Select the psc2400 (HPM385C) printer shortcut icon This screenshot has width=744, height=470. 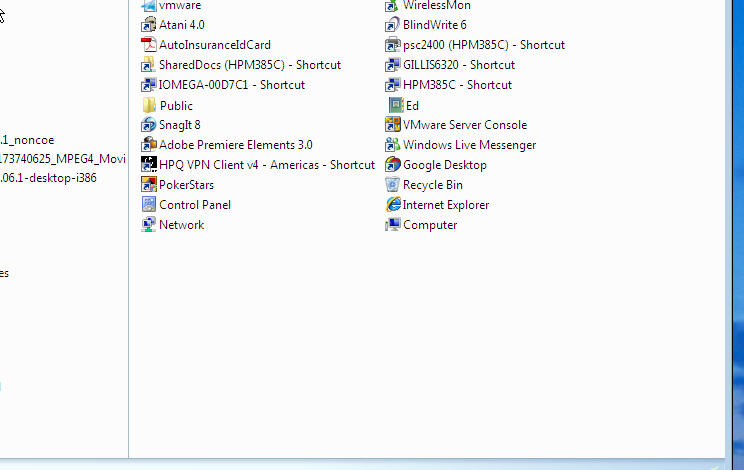392,45
